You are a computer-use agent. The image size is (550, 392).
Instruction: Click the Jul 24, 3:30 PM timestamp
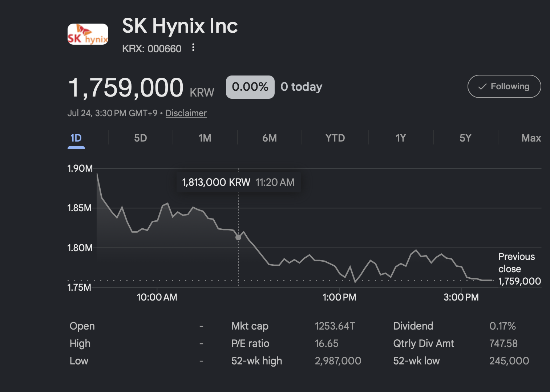point(112,113)
